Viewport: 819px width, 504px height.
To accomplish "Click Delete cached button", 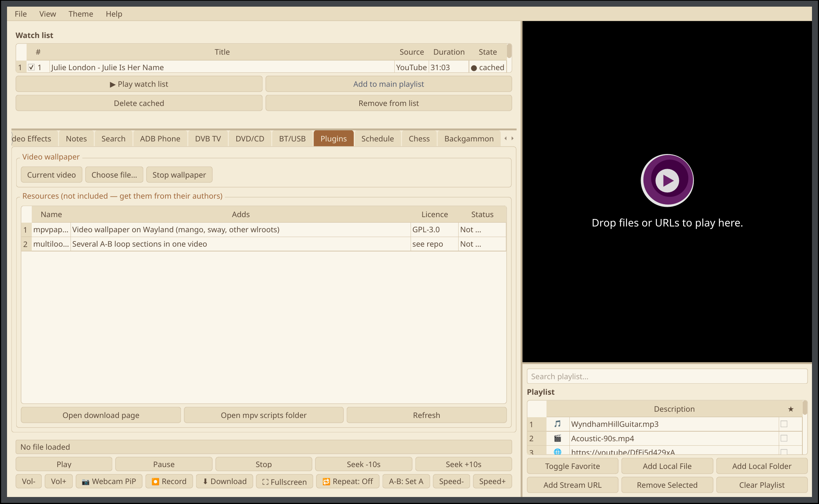I will 139,103.
